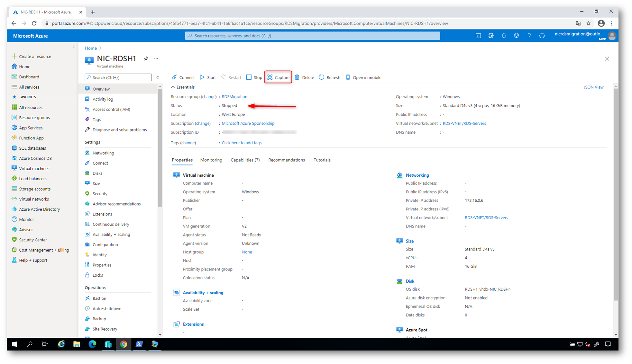Open Cloud Shell icon in Azure header
The width and height of the screenshot is (632, 364).
tap(478, 36)
